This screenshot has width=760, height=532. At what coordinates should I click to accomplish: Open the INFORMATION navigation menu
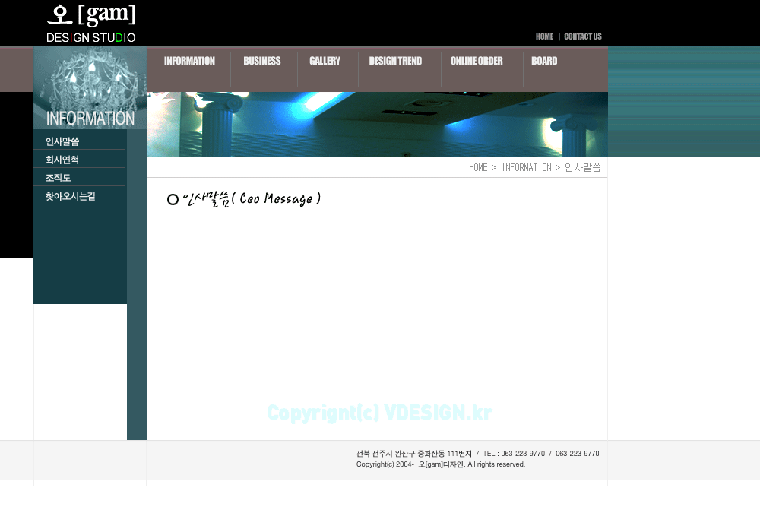189,61
